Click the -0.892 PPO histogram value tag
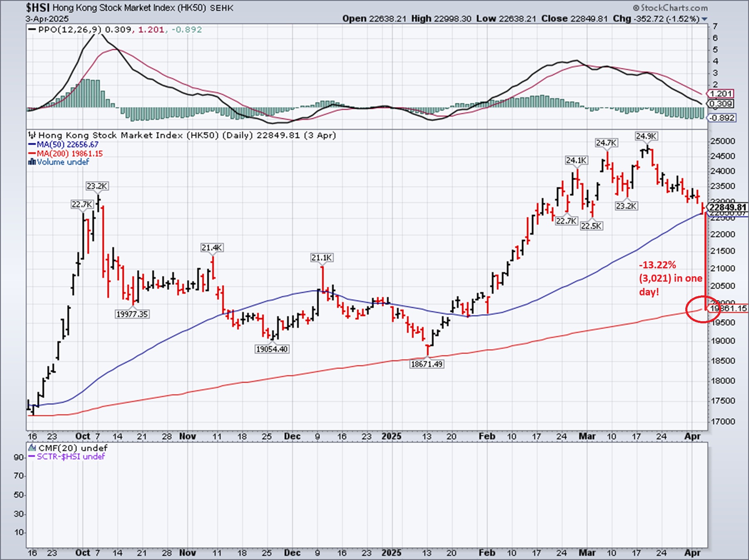 pyautogui.click(x=722, y=118)
